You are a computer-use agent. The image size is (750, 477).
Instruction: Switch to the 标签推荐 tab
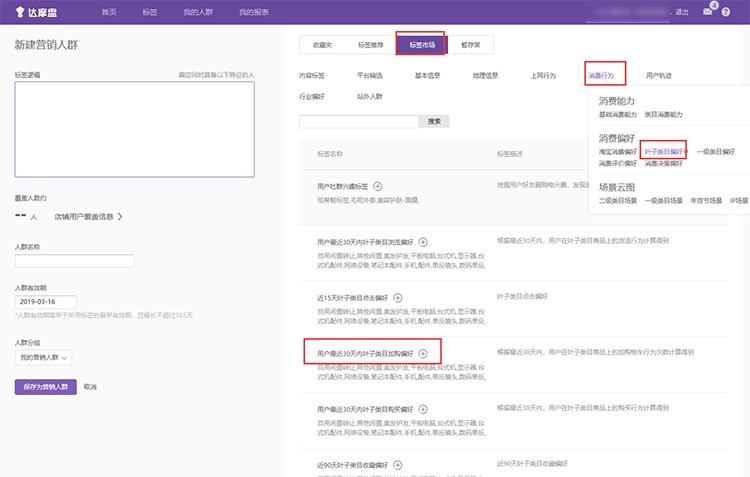tap(371, 45)
